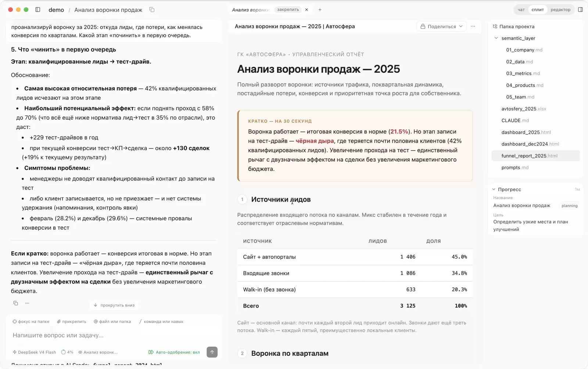Open file avtosfery_2025.xlsx
The width and height of the screenshot is (588, 369).
point(524,109)
